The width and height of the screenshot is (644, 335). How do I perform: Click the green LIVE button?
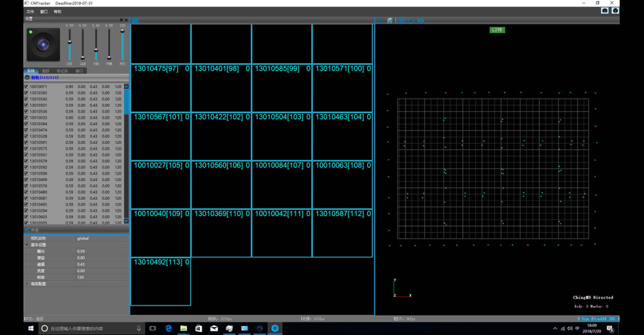click(497, 30)
